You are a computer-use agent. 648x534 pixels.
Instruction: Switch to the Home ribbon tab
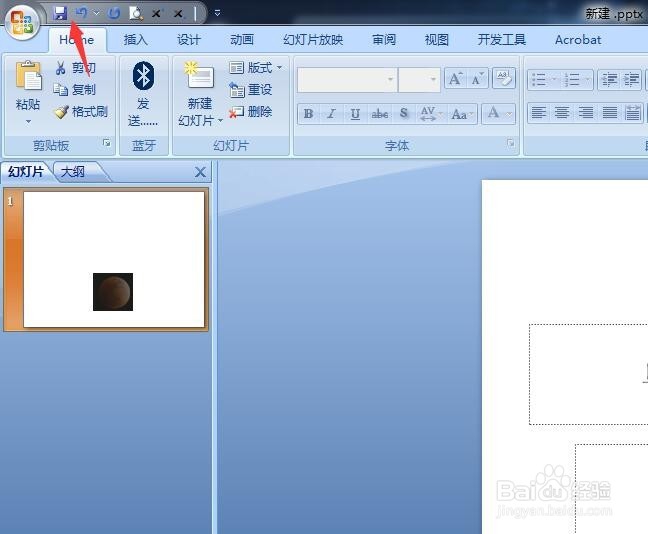pyautogui.click(x=77, y=40)
